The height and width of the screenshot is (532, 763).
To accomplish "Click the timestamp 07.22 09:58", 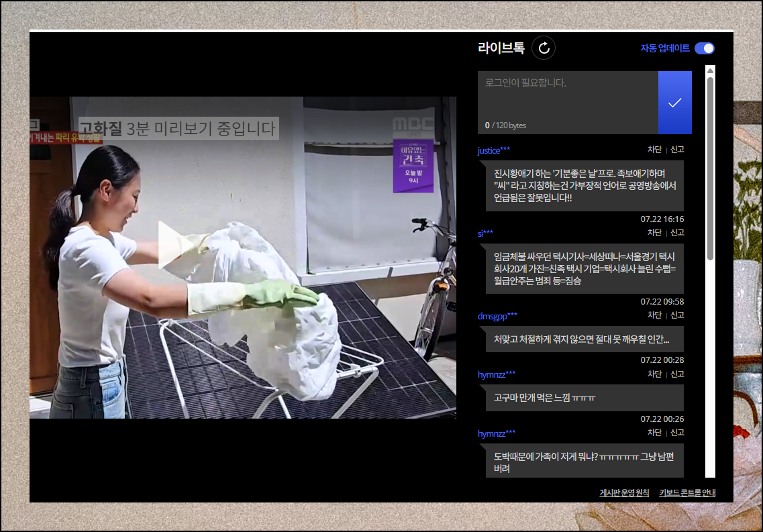I will pyautogui.click(x=662, y=301).
